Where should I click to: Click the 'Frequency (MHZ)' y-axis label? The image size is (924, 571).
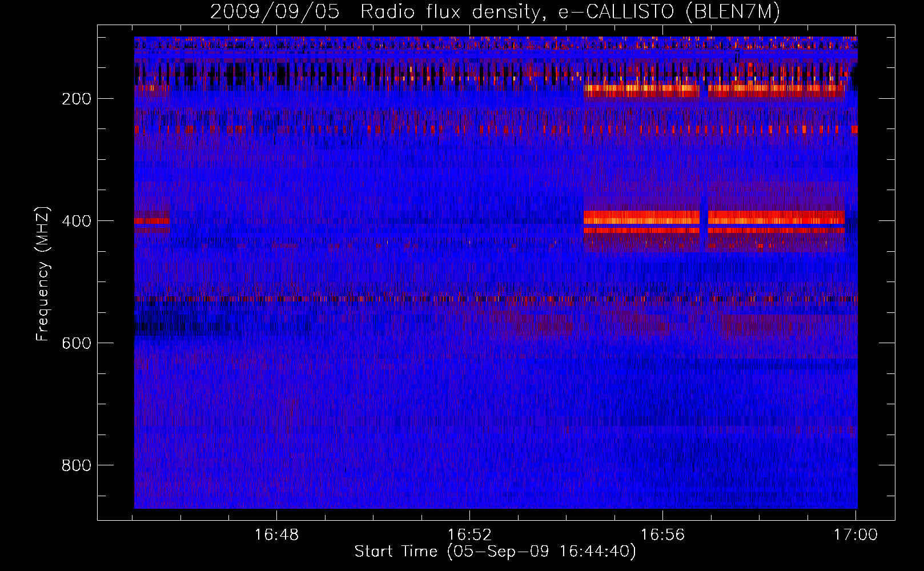[43, 274]
